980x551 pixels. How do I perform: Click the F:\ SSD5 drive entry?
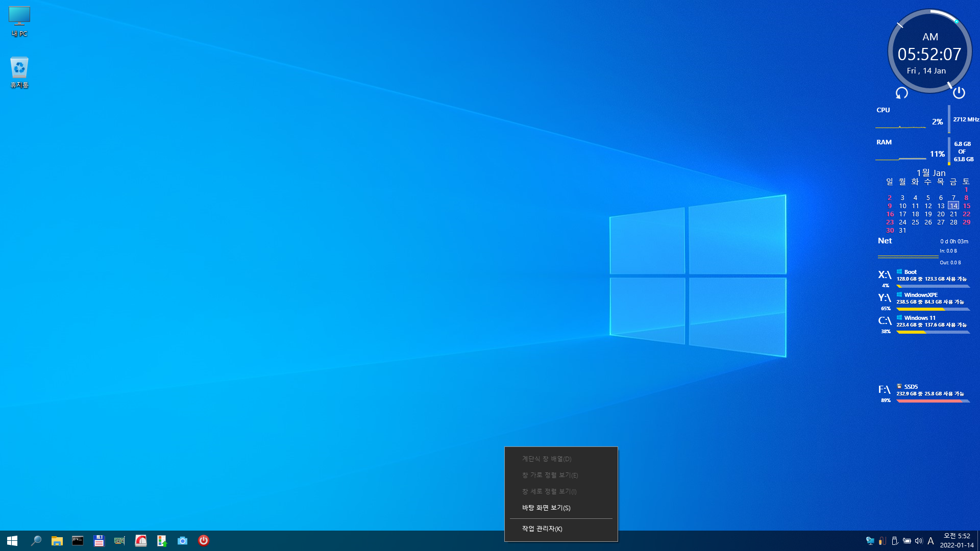pos(923,393)
